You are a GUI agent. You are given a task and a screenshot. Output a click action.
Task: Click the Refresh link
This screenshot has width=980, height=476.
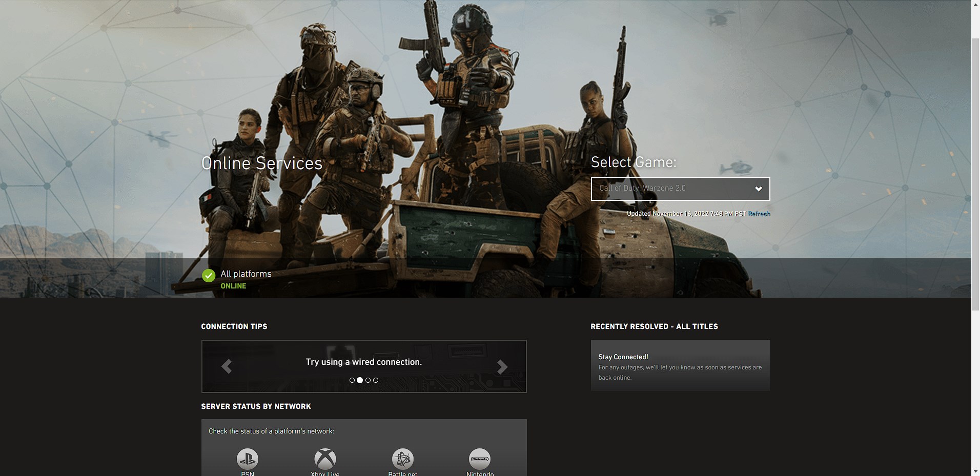[x=759, y=214]
